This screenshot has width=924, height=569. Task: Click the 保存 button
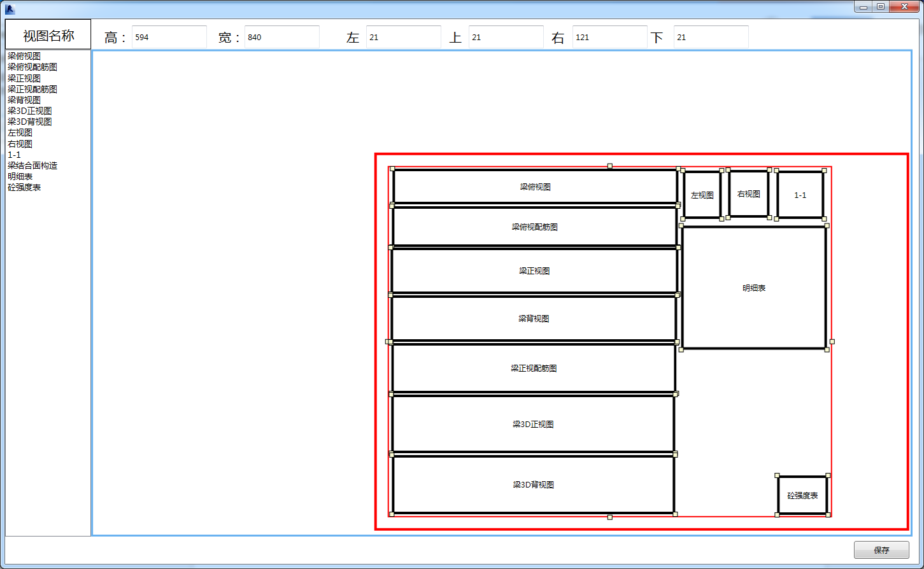click(881, 550)
